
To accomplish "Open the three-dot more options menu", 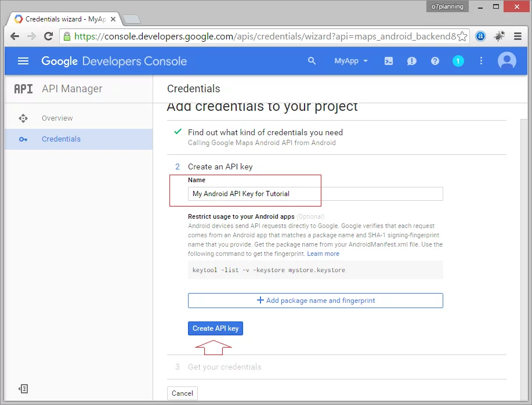I will point(481,61).
